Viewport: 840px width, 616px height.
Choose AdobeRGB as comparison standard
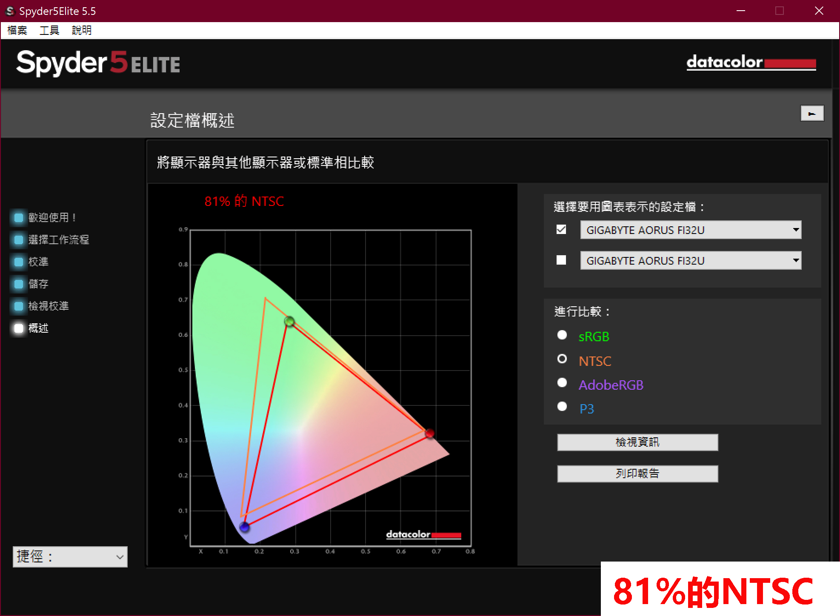coord(562,382)
